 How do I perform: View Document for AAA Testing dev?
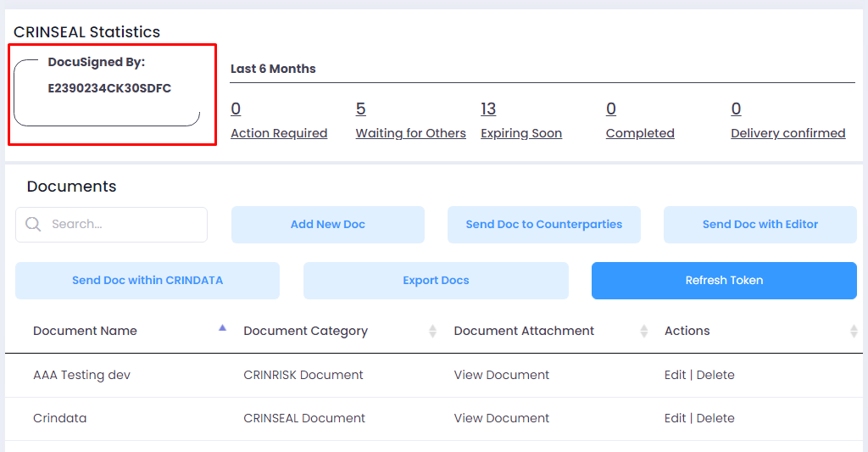(x=502, y=375)
